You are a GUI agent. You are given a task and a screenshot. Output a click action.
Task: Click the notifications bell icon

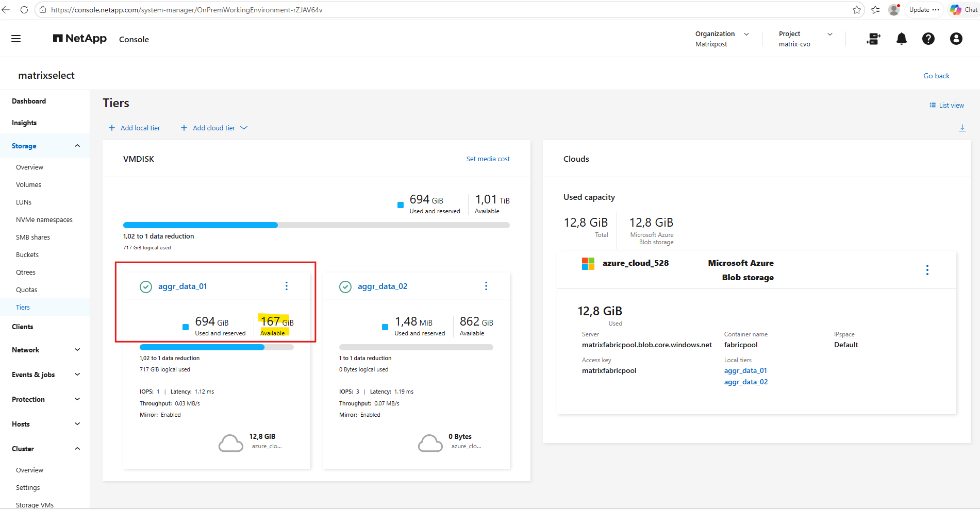[x=901, y=39]
